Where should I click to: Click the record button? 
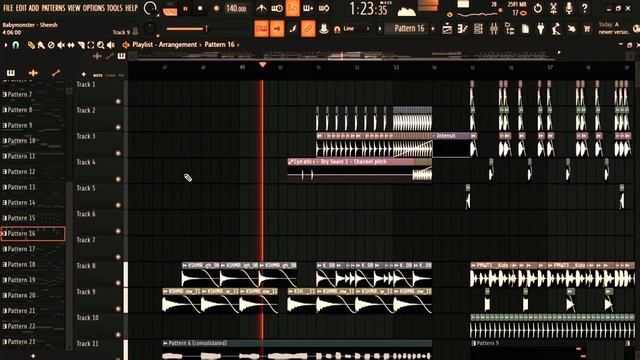(x=216, y=9)
